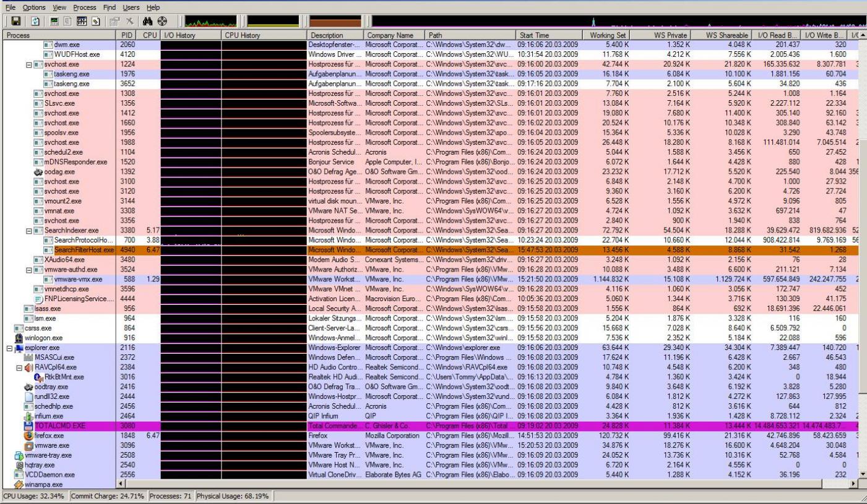Viewport: 867px width, 504px height.
Task: Click the monitor icon beside explorer.exe
Action: pos(19,348)
